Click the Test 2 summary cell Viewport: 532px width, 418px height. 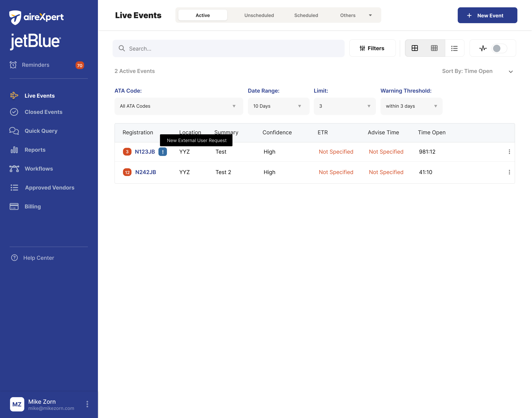click(x=223, y=172)
